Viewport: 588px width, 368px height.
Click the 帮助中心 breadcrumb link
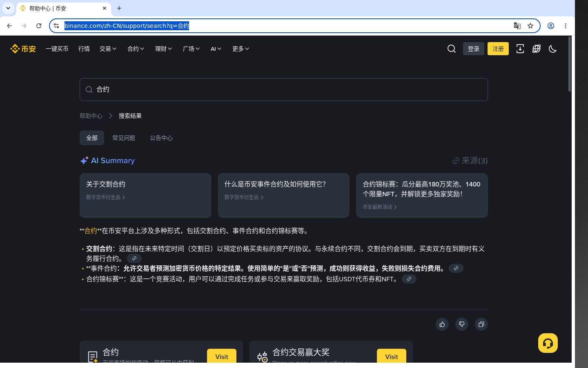(x=91, y=116)
